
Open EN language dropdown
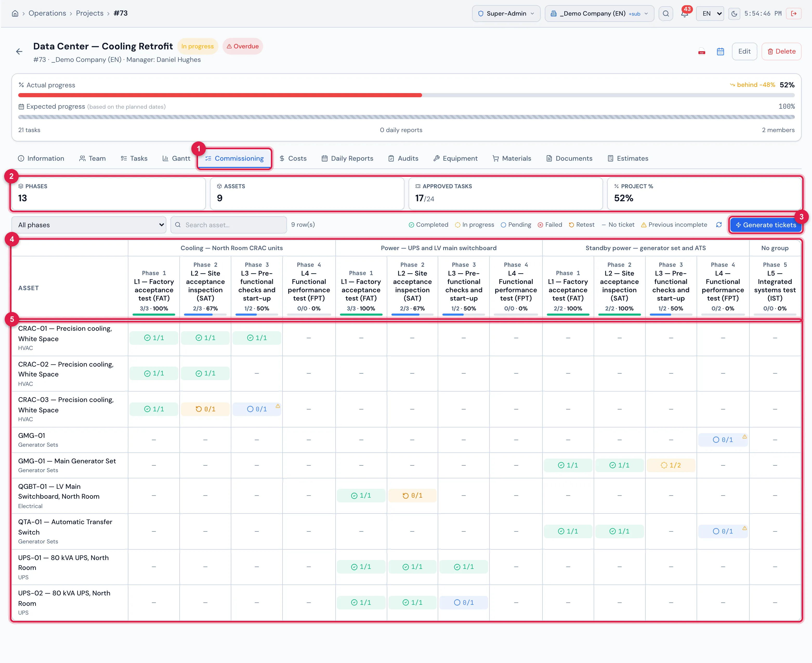(710, 13)
